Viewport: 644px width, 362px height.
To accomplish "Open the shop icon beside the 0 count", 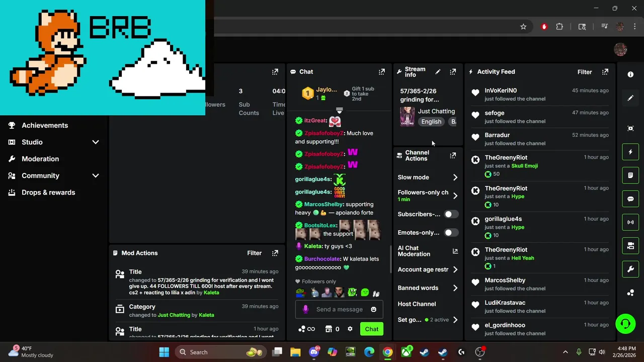I will [329, 329].
